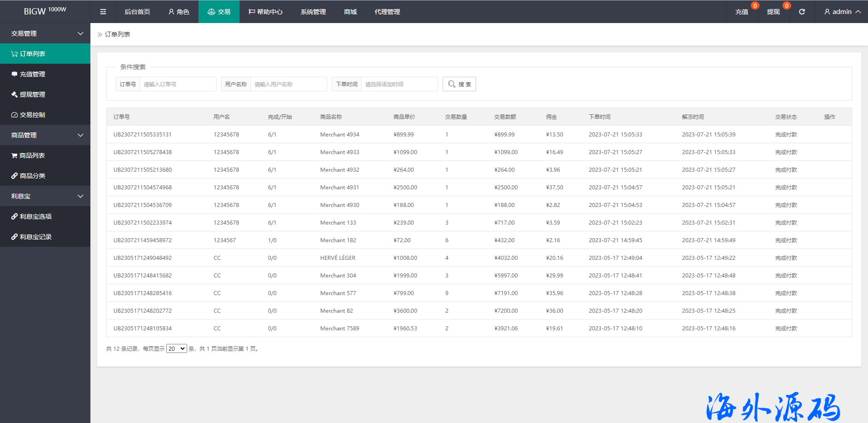Focus the 订单号 search input field

coord(178,84)
